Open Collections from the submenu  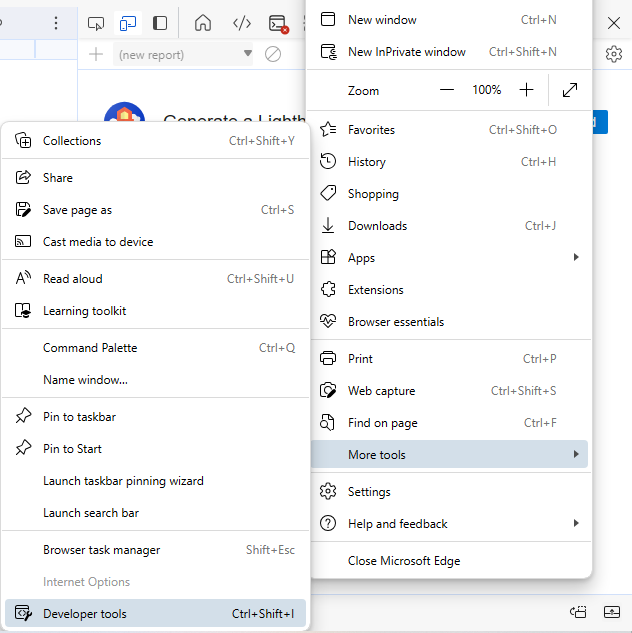coord(155,140)
